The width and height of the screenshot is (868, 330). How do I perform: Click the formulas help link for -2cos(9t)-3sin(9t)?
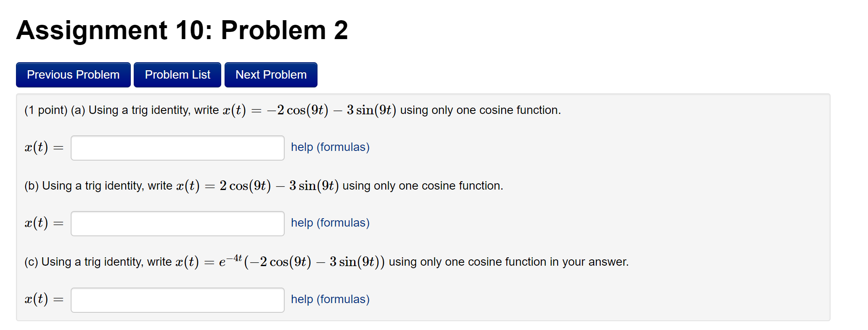[329, 147]
